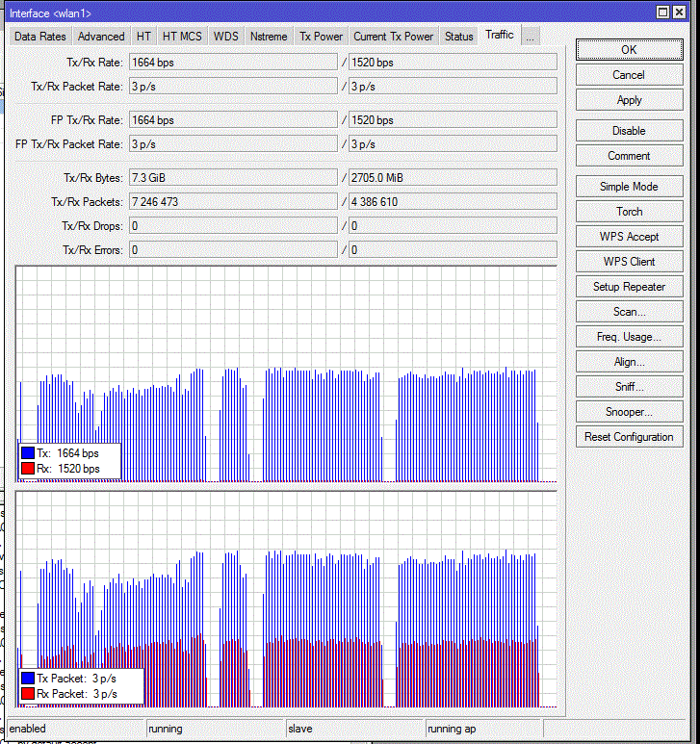
Task: Click the 'running ap' status bar entry
Action: pos(483,729)
